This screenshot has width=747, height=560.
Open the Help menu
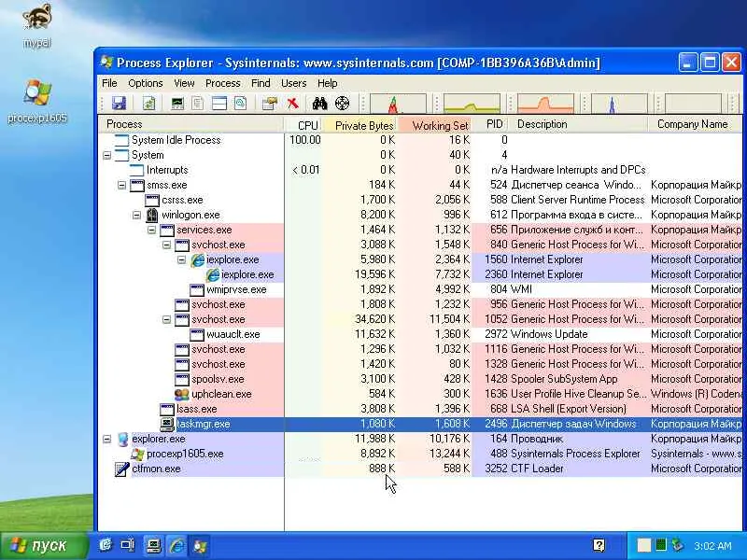click(x=328, y=83)
